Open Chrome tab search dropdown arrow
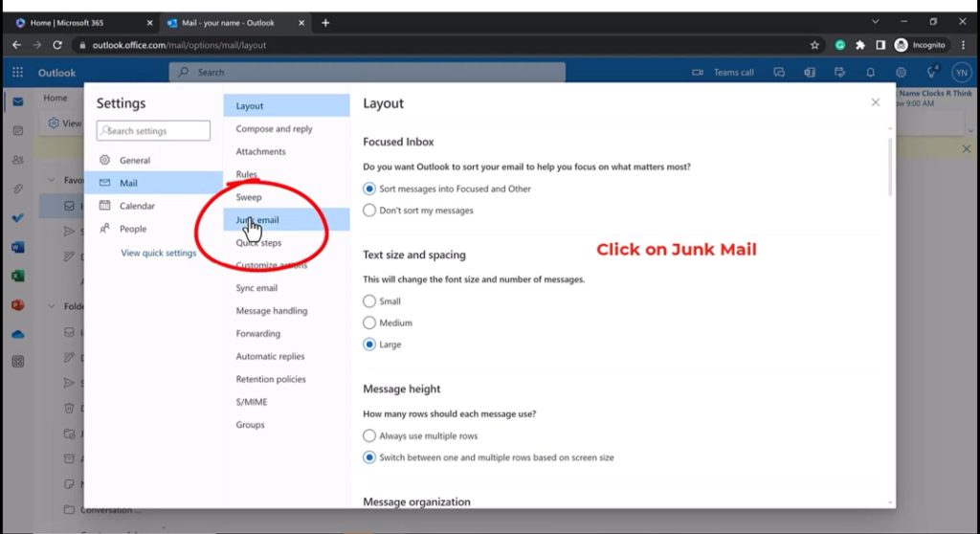Image resolution: width=980 pixels, height=534 pixels. [875, 22]
